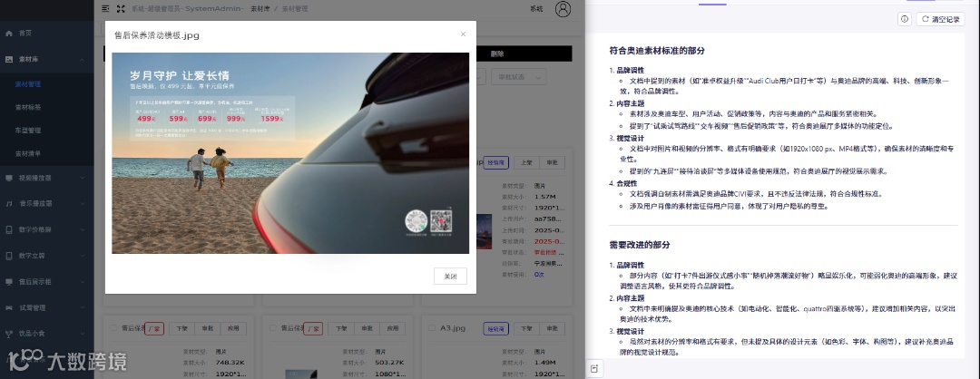
Task: Click the 素材管理 breadcrumb
Action: [x=294, y=9]
